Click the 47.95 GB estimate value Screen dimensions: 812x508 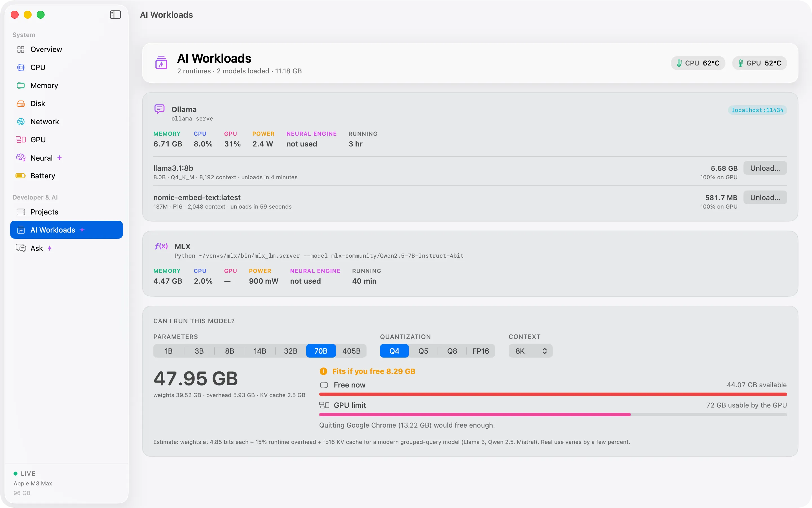(x=195, y=379)
